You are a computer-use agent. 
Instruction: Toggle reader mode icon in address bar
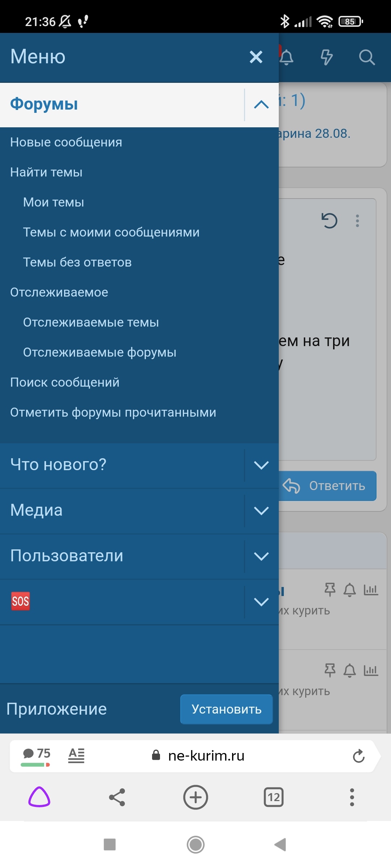tap(76, 756)
